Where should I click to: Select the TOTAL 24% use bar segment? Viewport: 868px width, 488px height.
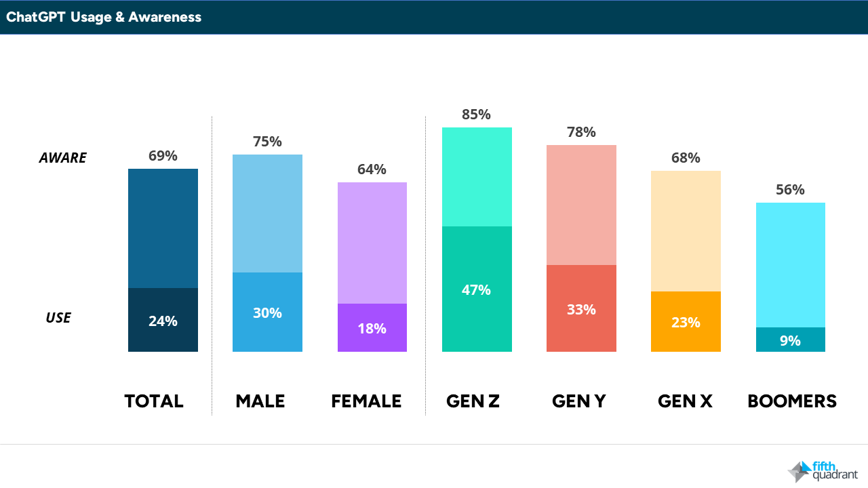coord(163,320)
